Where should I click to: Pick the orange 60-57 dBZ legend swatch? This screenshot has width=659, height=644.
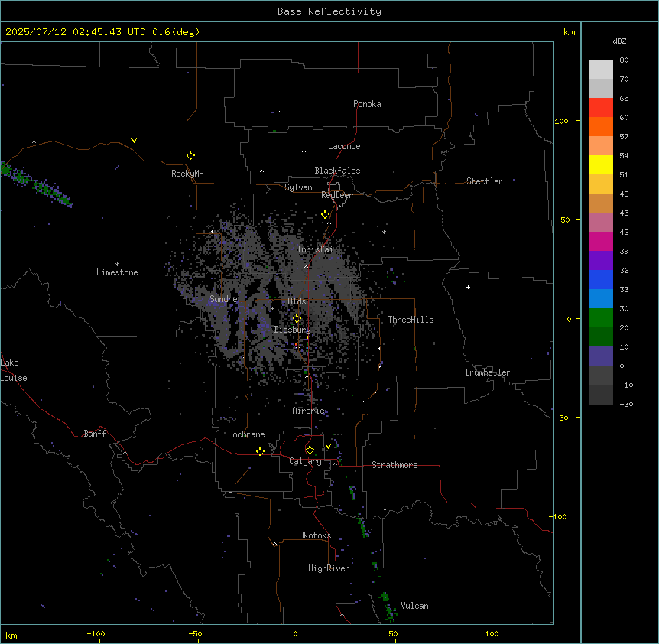[601, 126]
